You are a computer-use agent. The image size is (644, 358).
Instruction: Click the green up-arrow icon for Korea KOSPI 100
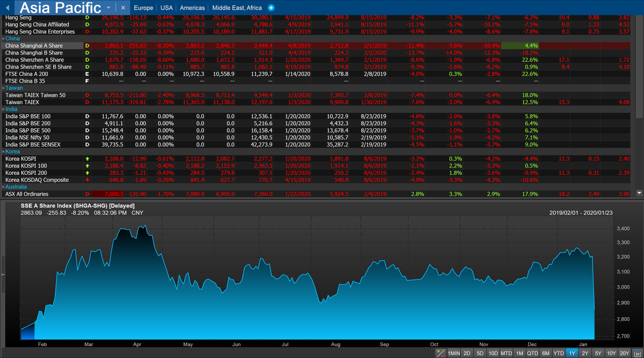click(87, 166)
